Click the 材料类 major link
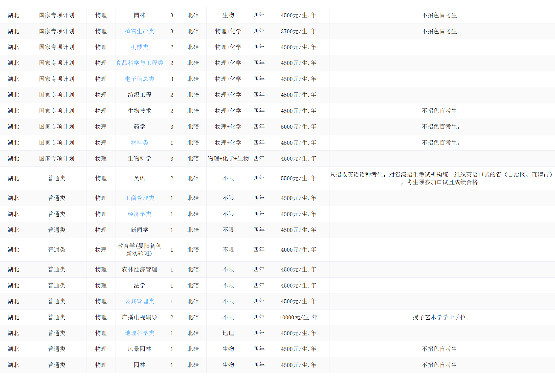Image resolution: width=555 pixels, height=392 pixels. click(139, 143)
